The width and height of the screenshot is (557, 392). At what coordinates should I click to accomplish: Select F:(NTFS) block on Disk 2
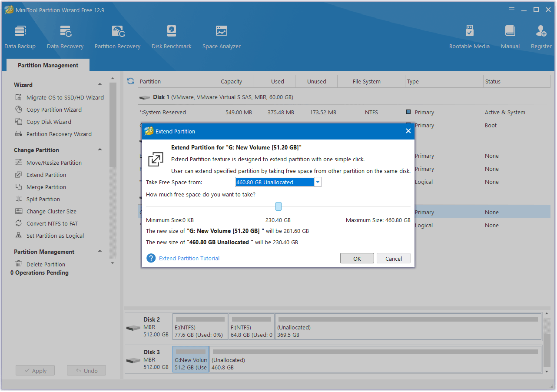tap(252, 327)
